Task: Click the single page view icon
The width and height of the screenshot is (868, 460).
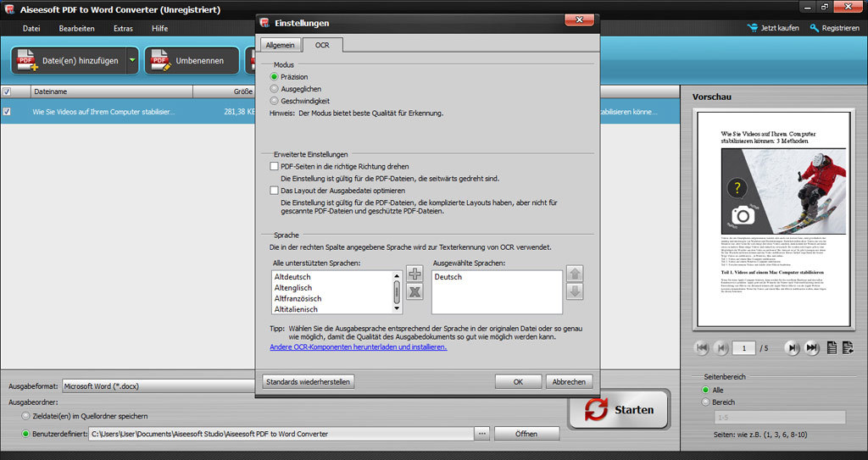Action: click(832, 347)
